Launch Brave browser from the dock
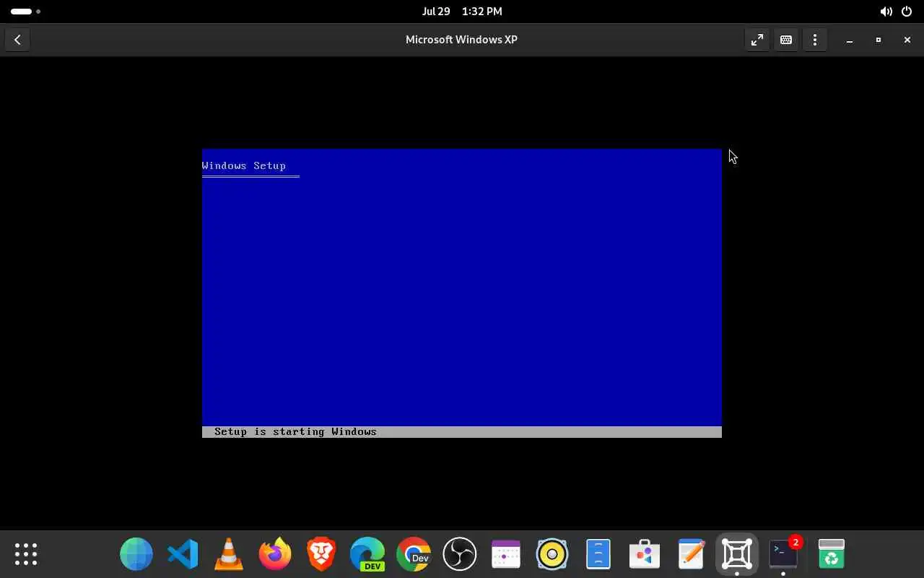Screen dimensions: 924x578 tap(321, 554)
